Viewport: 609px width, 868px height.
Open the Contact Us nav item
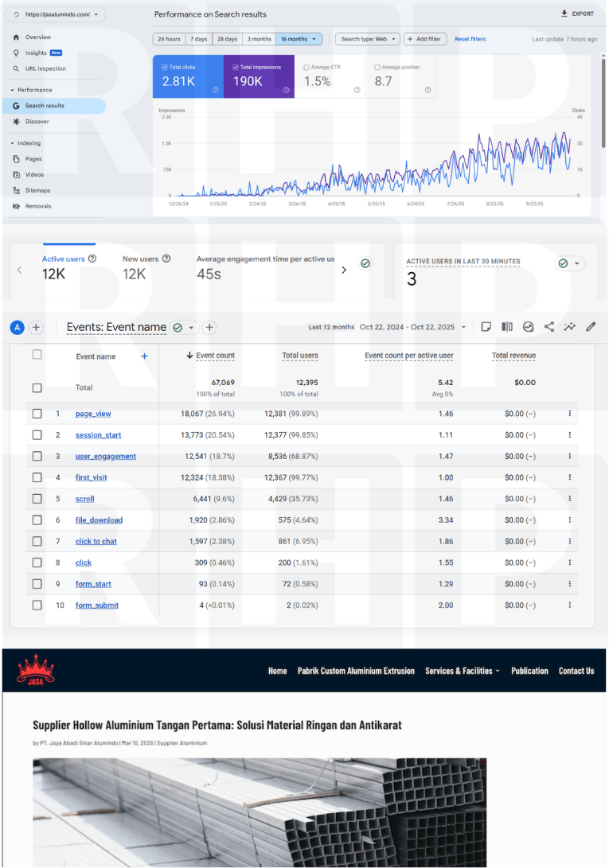(576, 671)
